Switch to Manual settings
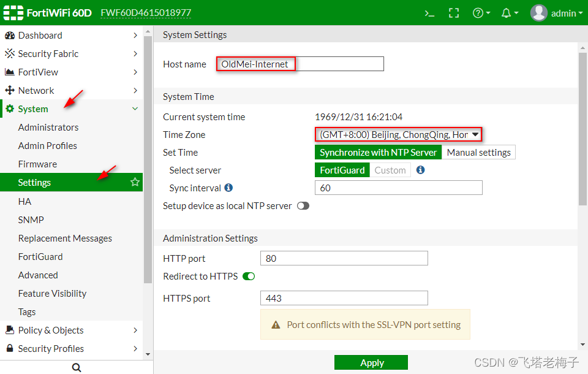 point(478,152)
